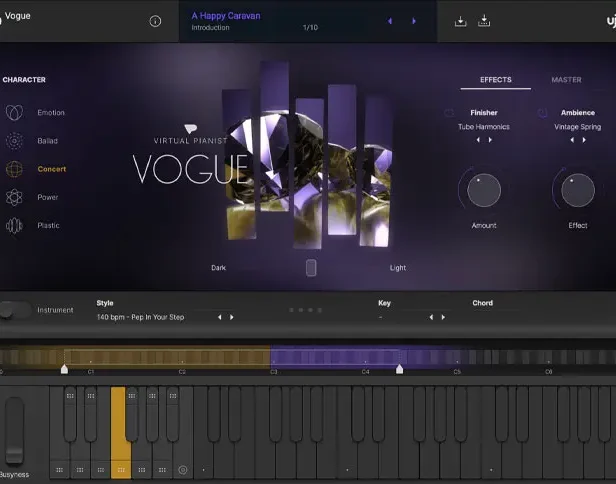Select the Power character atom icon
This screenshot has height=484, width=616.
tap(14, 197)
